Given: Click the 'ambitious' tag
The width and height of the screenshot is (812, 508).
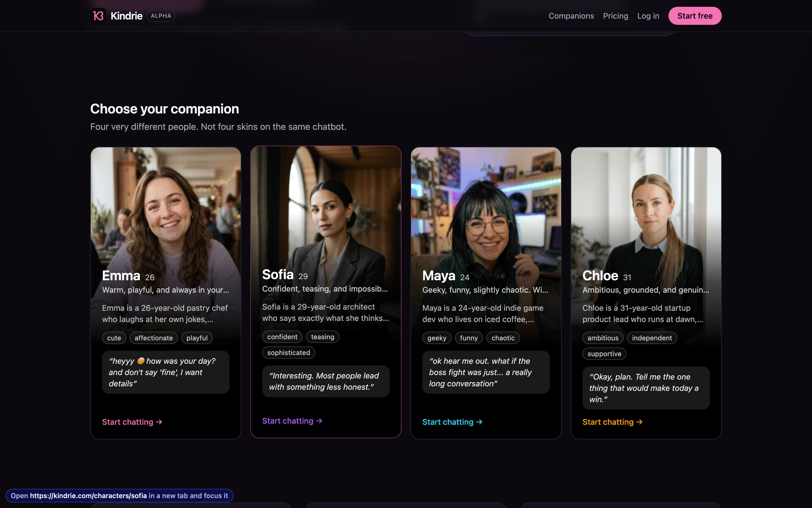Looking at the screenshot, I should click(x=603, y=338).
